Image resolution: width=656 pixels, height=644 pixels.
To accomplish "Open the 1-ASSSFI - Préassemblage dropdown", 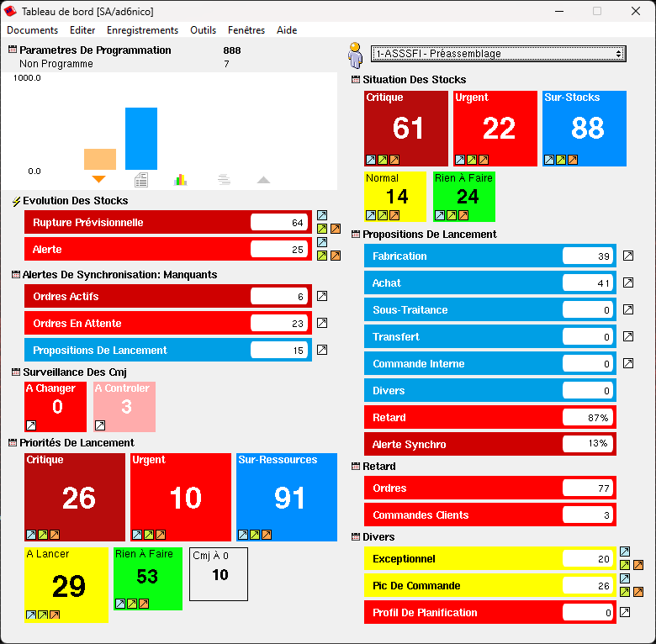I will coord(498,54).
